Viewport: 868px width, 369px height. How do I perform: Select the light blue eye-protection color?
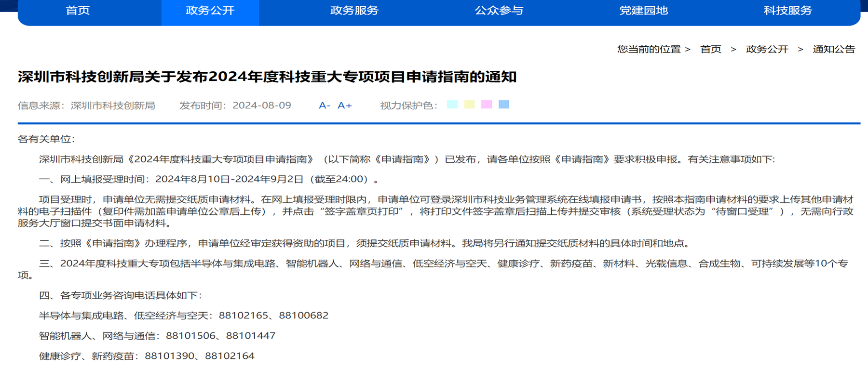tap(503, 105)
